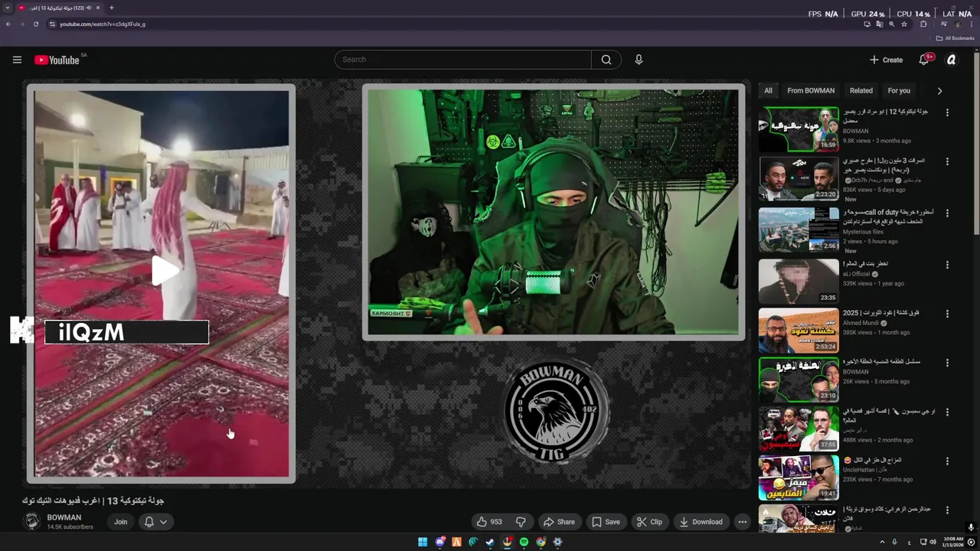
Task: Open the account avatar menu
Action: coord(952,60)
